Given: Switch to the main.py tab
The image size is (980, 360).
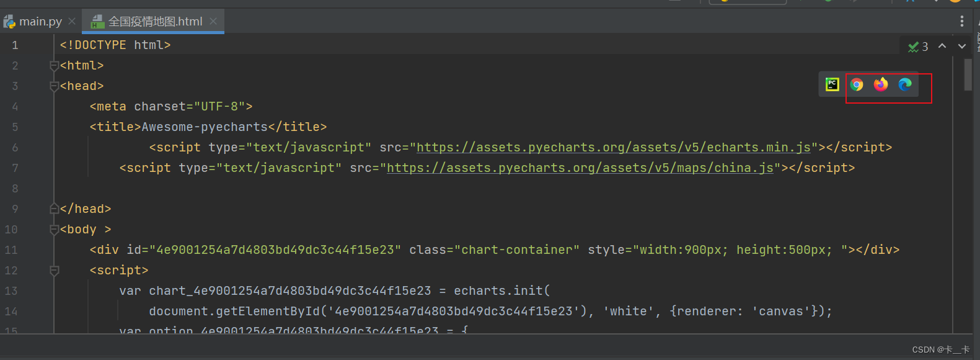Looking at the screenshot, I should [x=40, y=22].
